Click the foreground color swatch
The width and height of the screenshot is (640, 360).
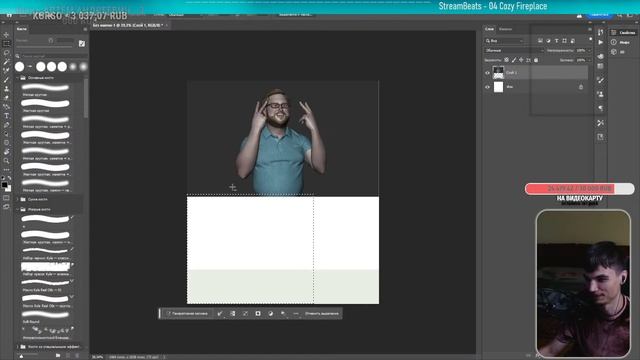click(x=4, y=185)
